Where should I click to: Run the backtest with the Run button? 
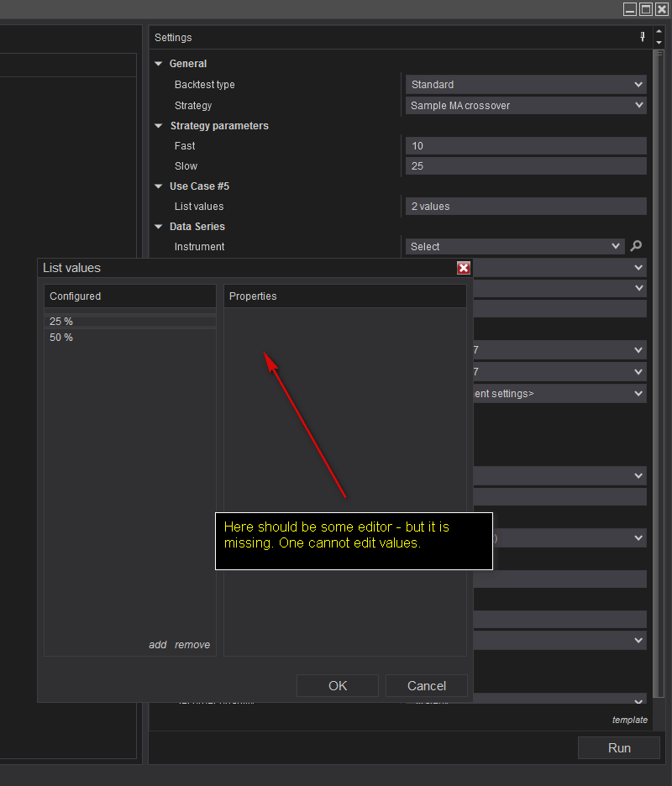tap(619, 748)
